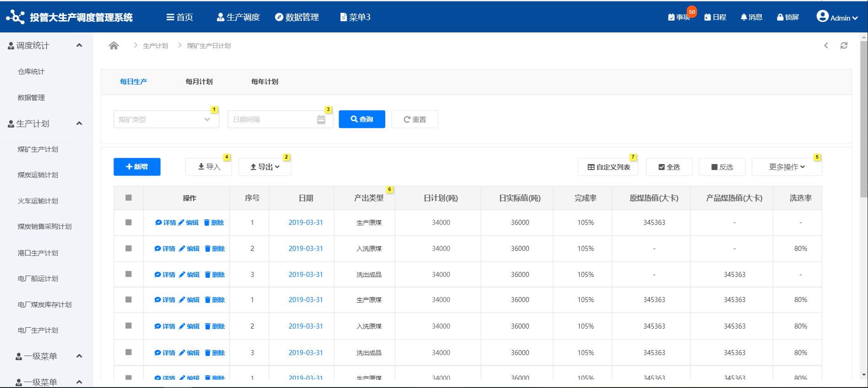Viewport: 868px width, 388px height.
Task: Switch to 每月计划 tab
Action: [199, 81]
